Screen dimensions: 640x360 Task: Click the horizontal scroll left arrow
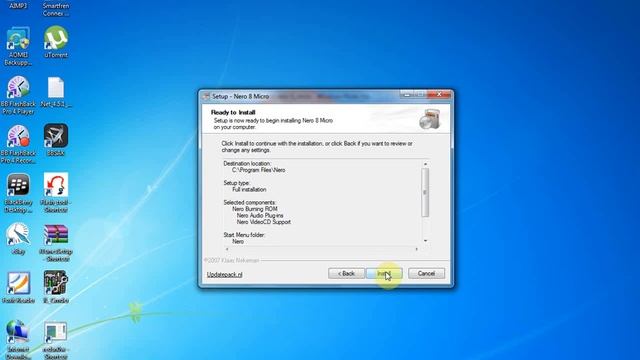tap(227, 249)
